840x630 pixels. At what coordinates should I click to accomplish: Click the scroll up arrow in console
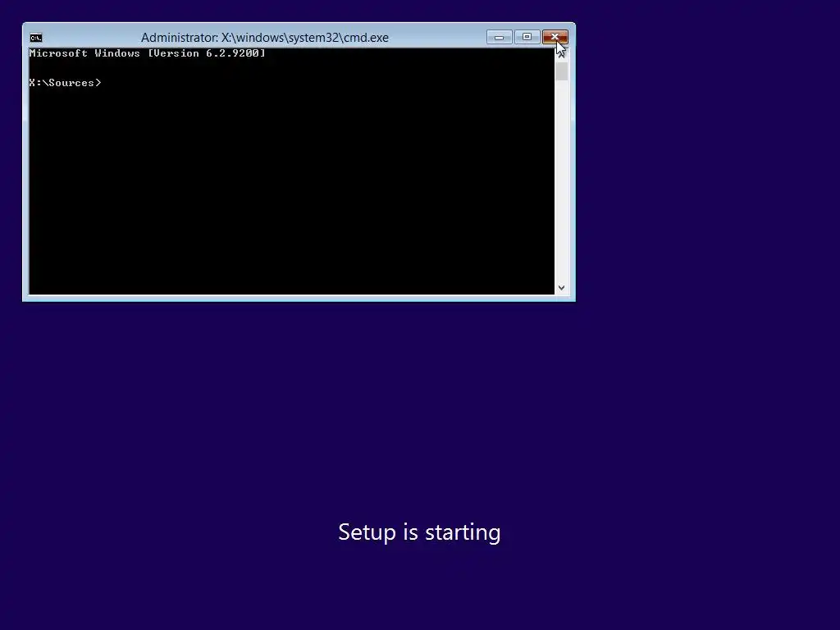[561, 54]
